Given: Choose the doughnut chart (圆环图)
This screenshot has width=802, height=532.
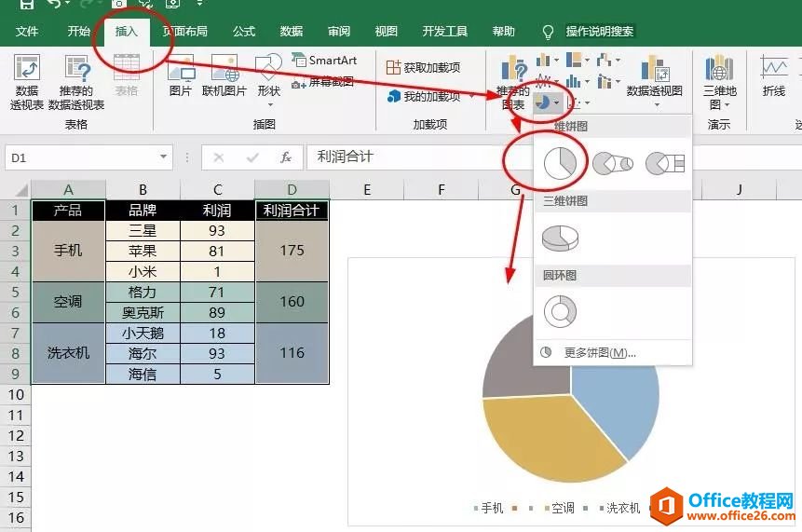Looking at the screenshot, I should (x=560, y=311).
